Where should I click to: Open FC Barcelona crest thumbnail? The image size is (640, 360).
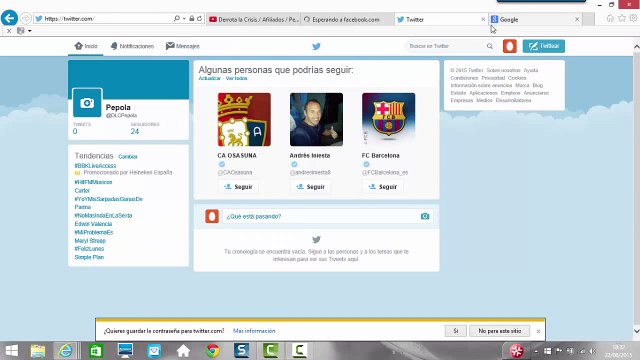pyautogui.click(x=389, y=119)
